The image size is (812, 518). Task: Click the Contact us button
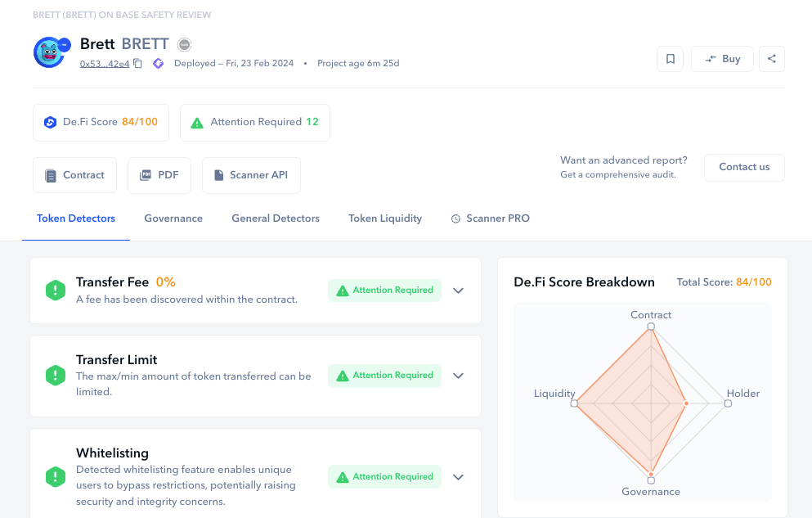[744, 167]
